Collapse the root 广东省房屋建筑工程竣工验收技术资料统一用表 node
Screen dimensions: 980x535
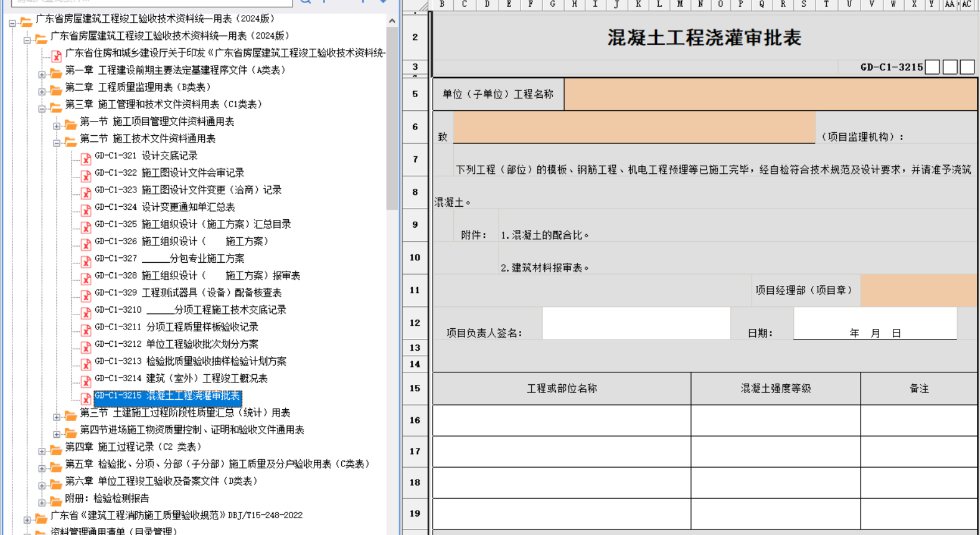pos(12,23)
